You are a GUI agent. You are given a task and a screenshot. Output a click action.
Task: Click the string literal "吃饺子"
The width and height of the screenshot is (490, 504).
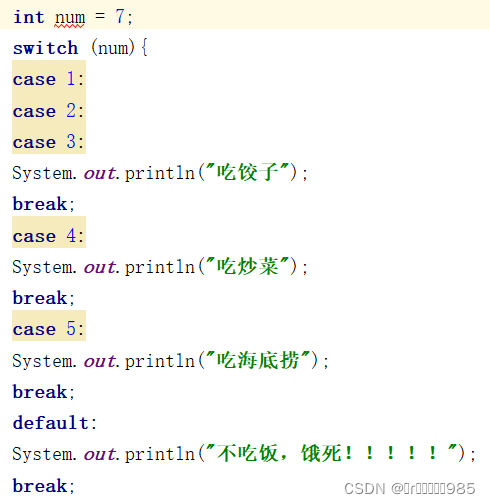247,172
